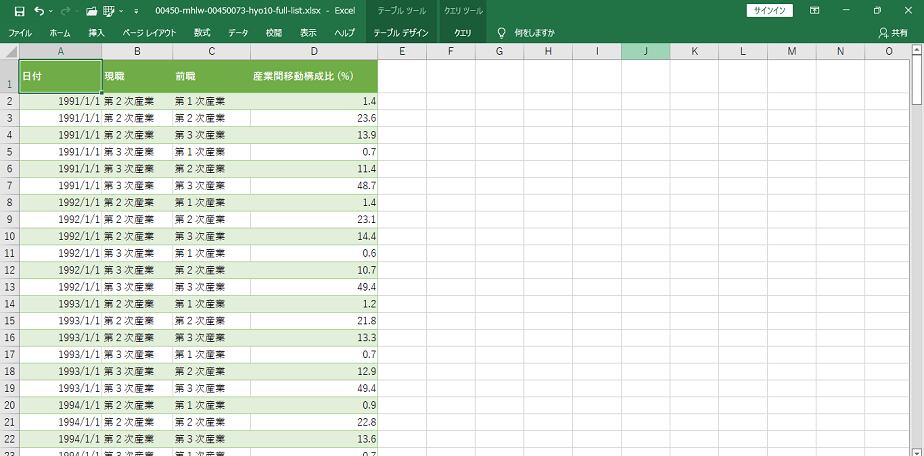Click the Select All corner triangle
924x456 pixels.
click(x=9, y=51)
